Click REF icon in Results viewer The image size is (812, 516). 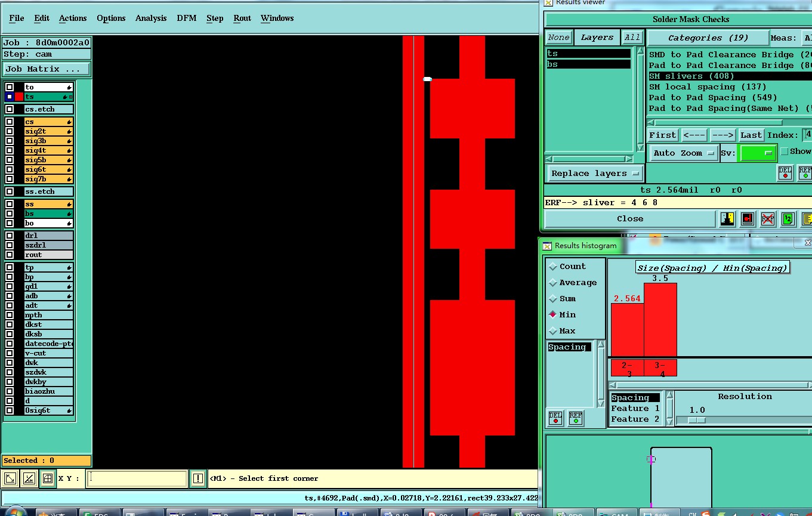point(805,173)
